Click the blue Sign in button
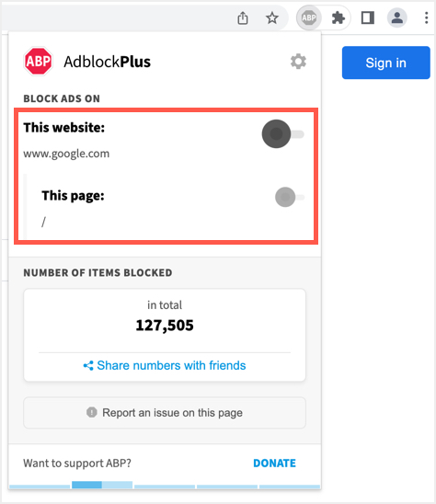This screenshot has width=436, height=504. (x=385, y=63)
